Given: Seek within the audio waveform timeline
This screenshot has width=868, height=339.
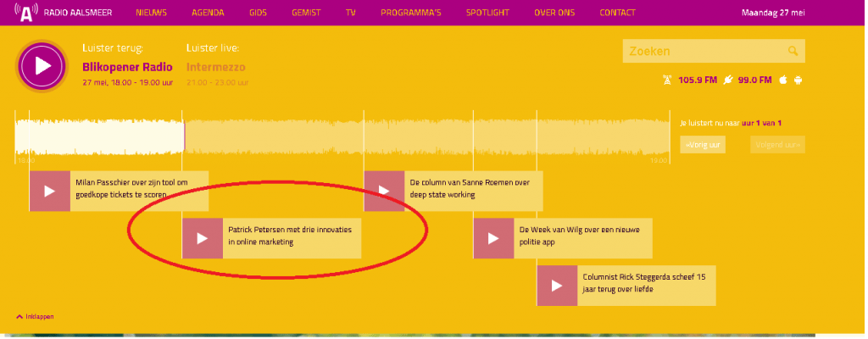Looking at the screenshot, I should tap(424, 136).
